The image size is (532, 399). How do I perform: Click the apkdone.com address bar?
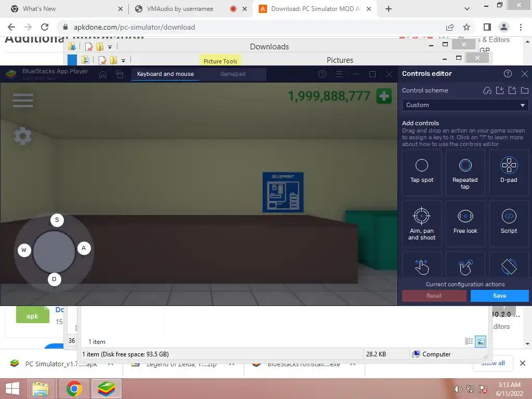[x=251, y=27]
